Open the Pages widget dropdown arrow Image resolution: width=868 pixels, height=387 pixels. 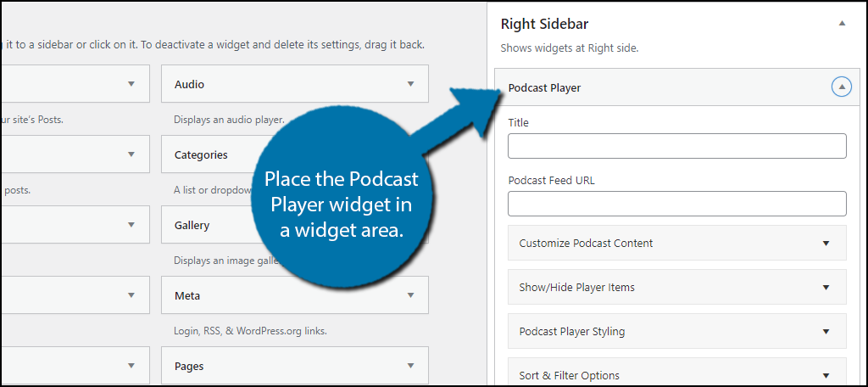click(410, 366)
